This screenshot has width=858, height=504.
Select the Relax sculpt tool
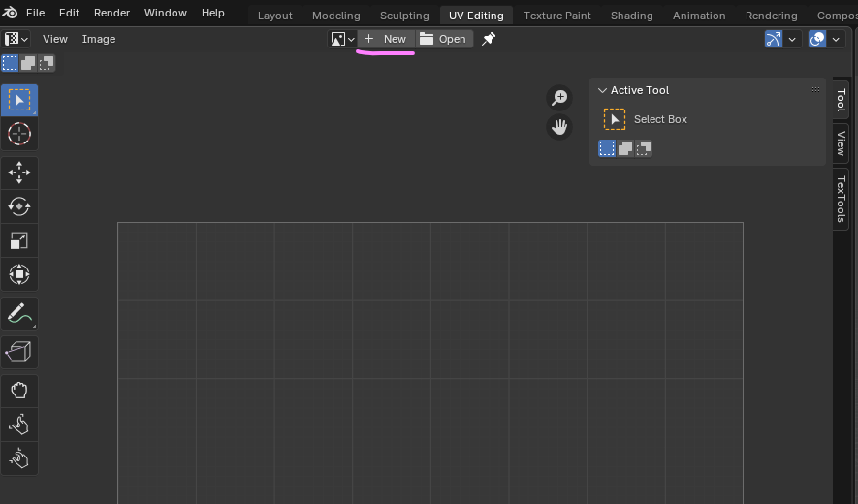point(19,425)
